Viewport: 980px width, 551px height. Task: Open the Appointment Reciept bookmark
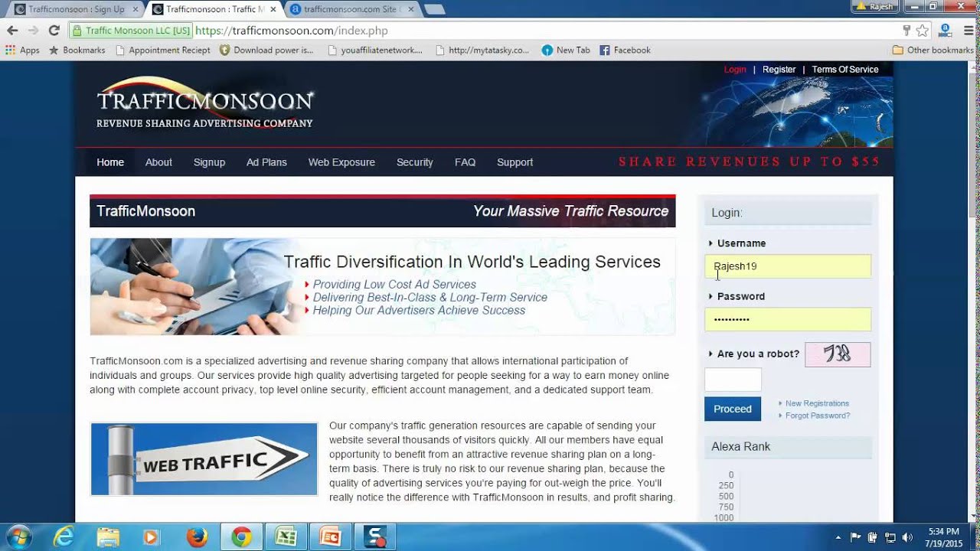coord(162,51)
